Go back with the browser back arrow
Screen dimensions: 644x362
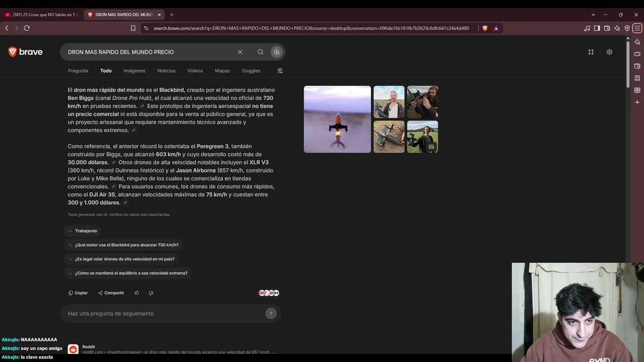[7, 28]
